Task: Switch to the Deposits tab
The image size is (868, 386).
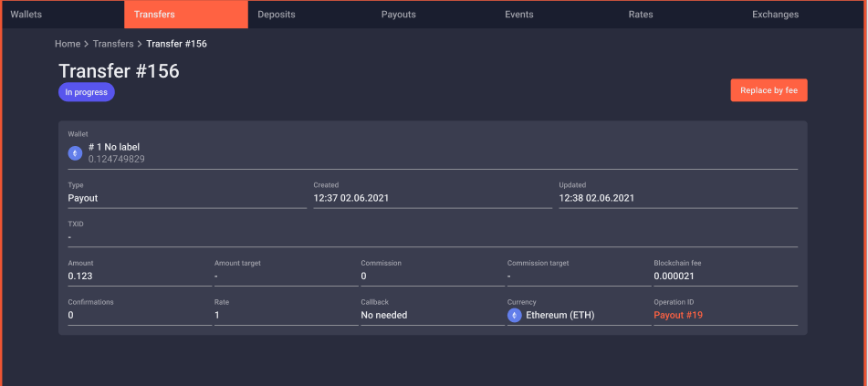Action: click(x=277, y=15)
